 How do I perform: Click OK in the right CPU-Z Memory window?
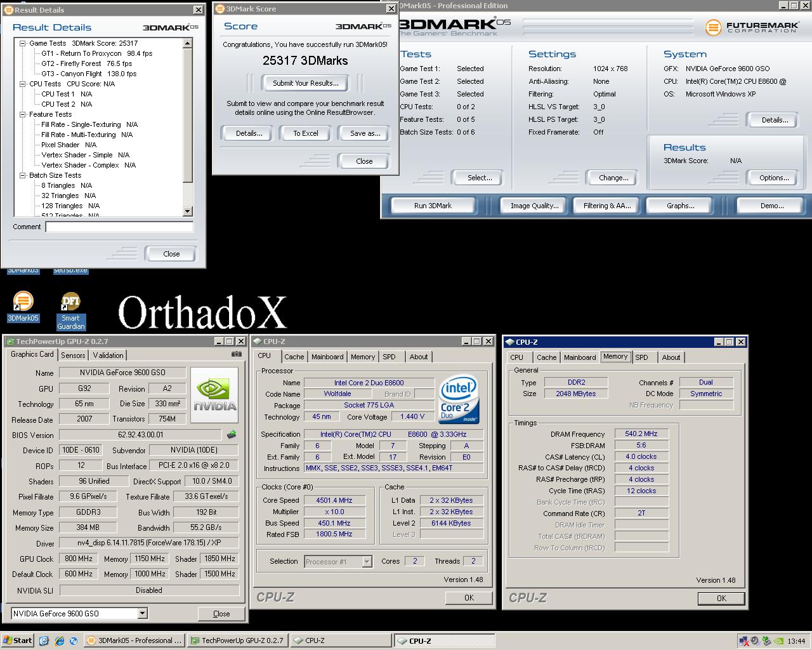click(721, 598)
